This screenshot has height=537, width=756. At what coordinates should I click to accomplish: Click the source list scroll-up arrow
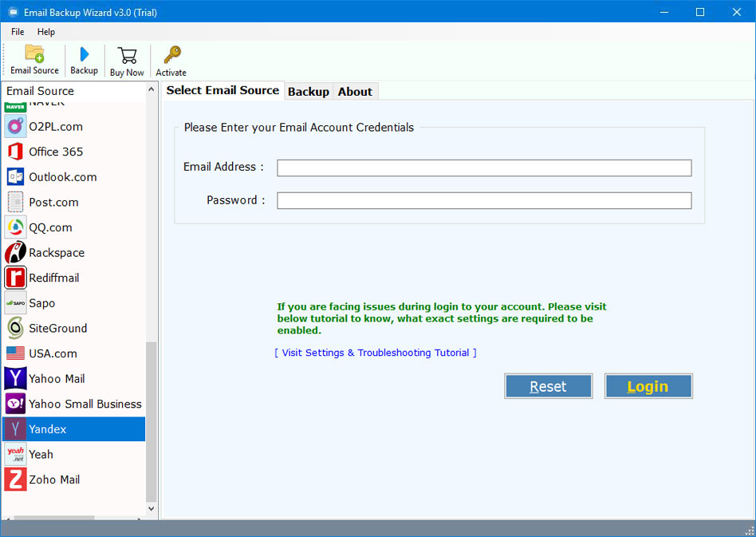tap(152, 90)
